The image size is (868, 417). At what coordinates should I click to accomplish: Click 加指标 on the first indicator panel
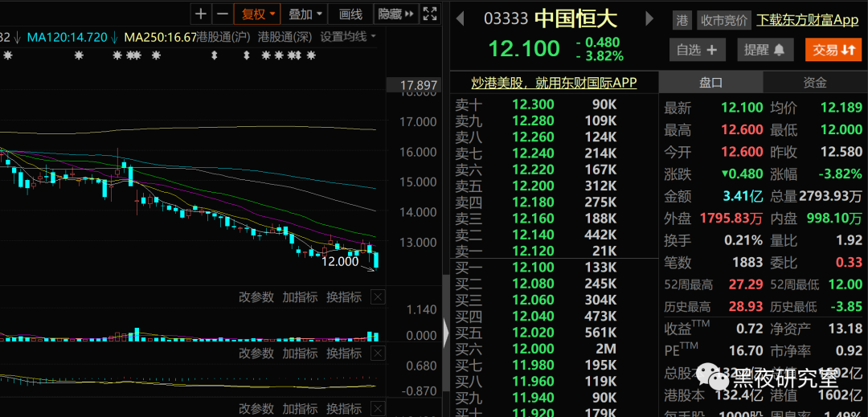[300, 297]
